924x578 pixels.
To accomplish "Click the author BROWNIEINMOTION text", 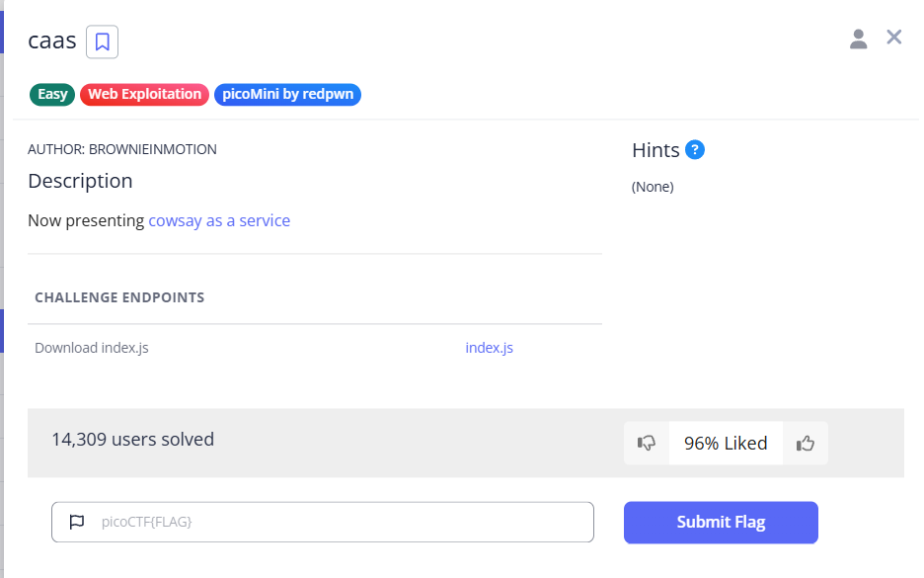I will coord(122,149).
